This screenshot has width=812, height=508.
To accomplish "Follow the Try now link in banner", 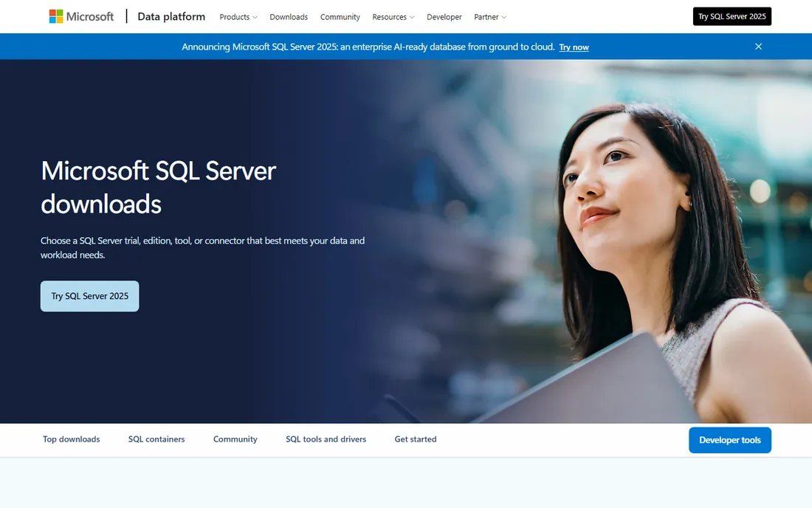I will tap(574, 47).
